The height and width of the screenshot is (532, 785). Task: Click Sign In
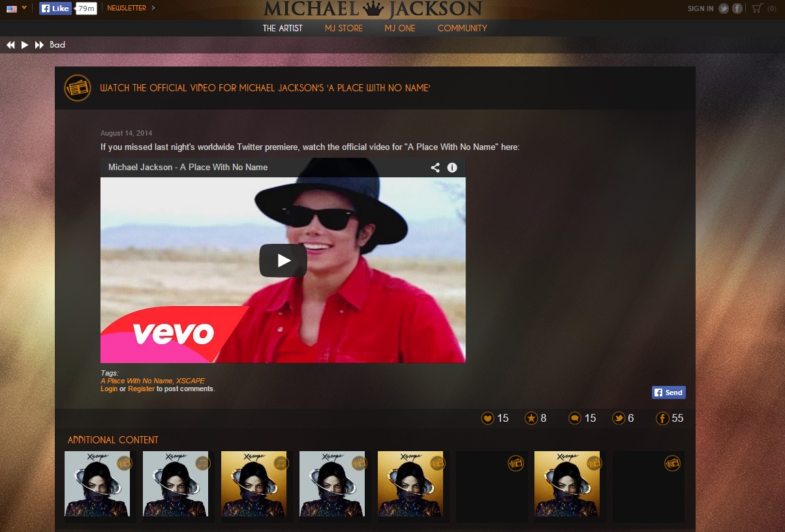pos(700,8)
